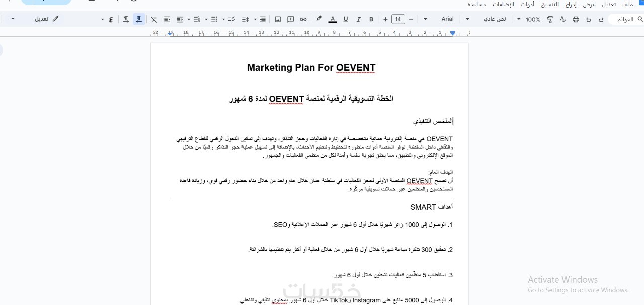
Task: Open the أدوات menu
Action: [x=527, y=4]
